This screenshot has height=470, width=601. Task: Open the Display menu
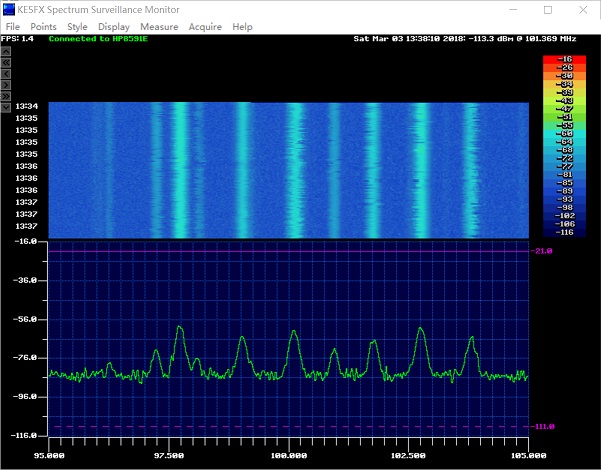113,27
